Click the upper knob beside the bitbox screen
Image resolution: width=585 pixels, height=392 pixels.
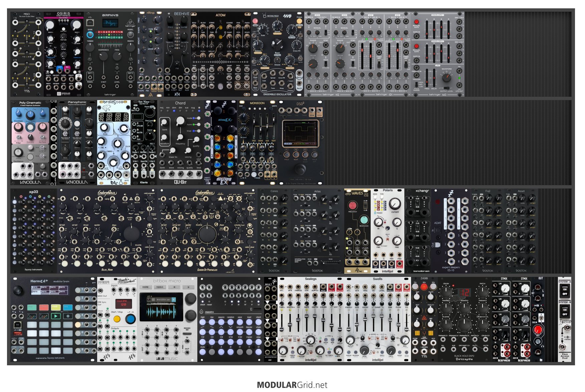tap(191, 298)
